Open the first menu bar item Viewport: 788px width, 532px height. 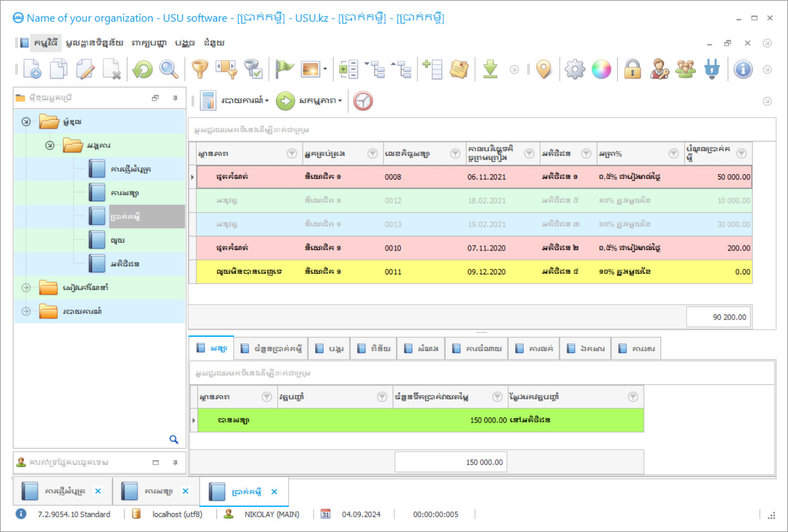coord(46,43)
